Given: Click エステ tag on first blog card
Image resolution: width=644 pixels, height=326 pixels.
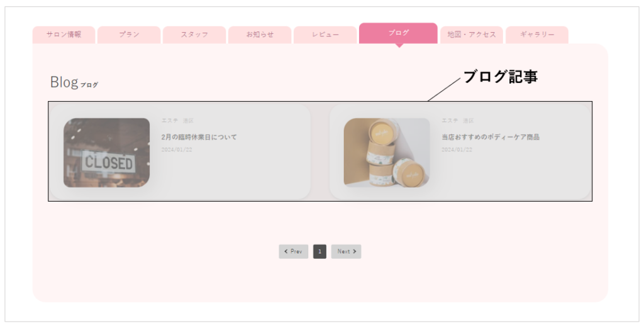Looking at the screenshot, I should (x=170, y=121).
